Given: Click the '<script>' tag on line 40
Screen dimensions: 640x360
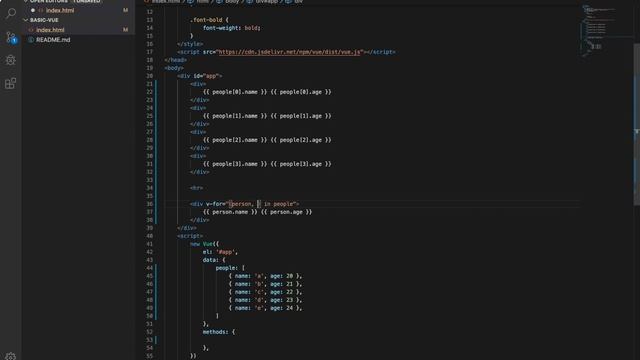Looking at the screenshot, I should tap(190, 236).
